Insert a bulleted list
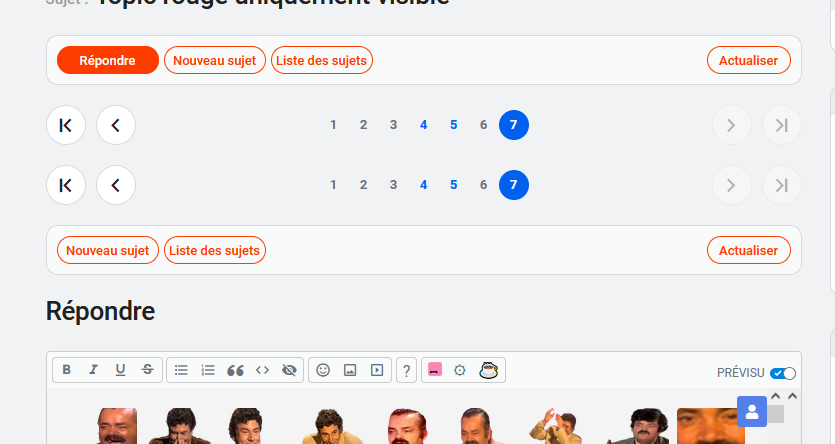The image size is (835, 444). pos(181,370)
